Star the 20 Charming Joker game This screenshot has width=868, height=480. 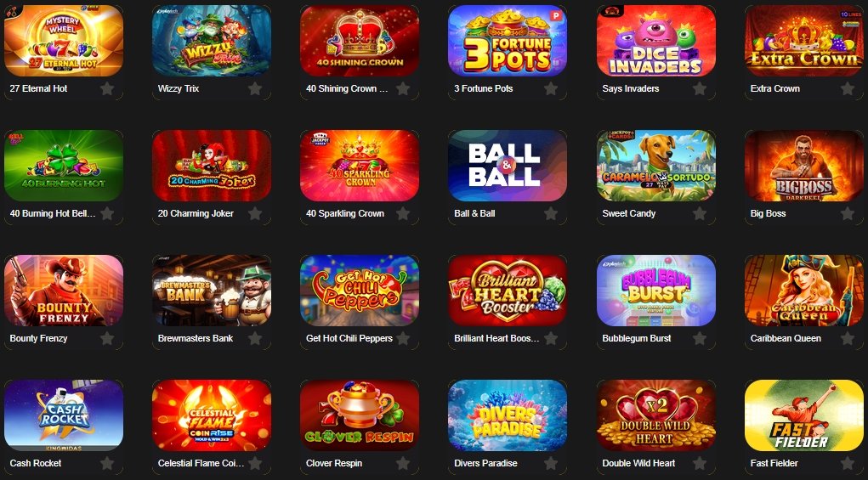255,213
